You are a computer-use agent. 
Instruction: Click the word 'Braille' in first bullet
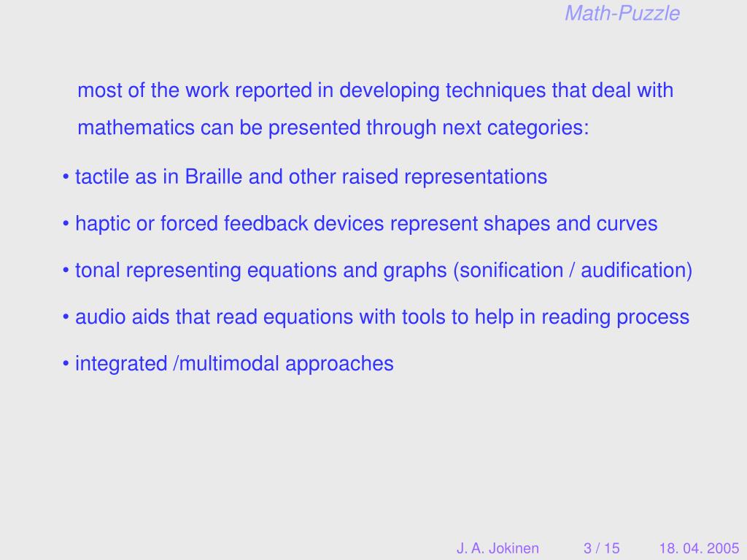tap(214, 176)
